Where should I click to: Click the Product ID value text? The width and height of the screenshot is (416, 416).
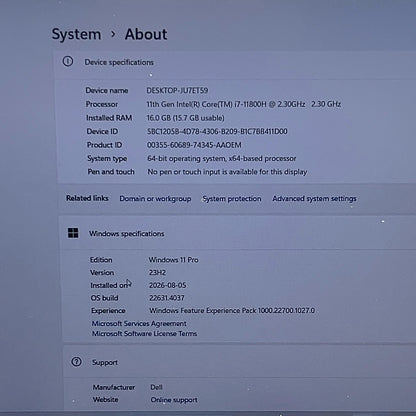coord(194,145)
